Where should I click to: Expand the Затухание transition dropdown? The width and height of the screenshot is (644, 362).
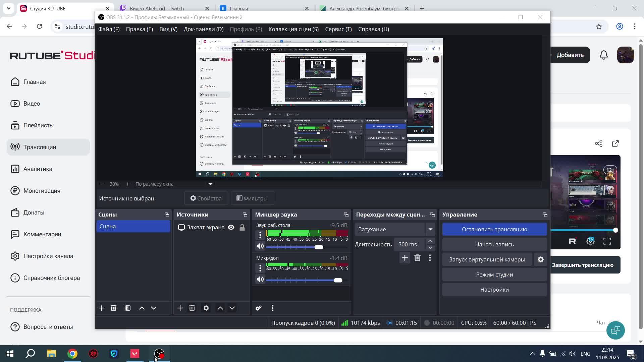(x=430, y=229)
